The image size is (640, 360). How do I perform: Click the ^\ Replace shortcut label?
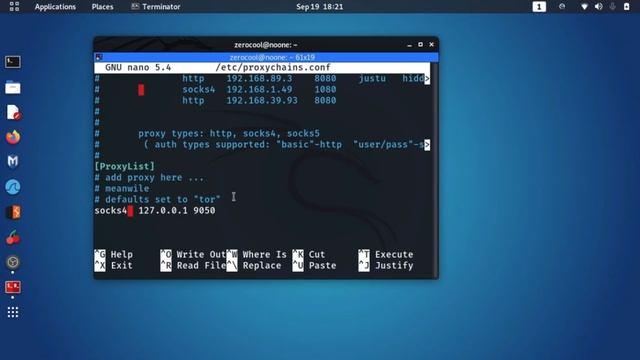[254, 266]
